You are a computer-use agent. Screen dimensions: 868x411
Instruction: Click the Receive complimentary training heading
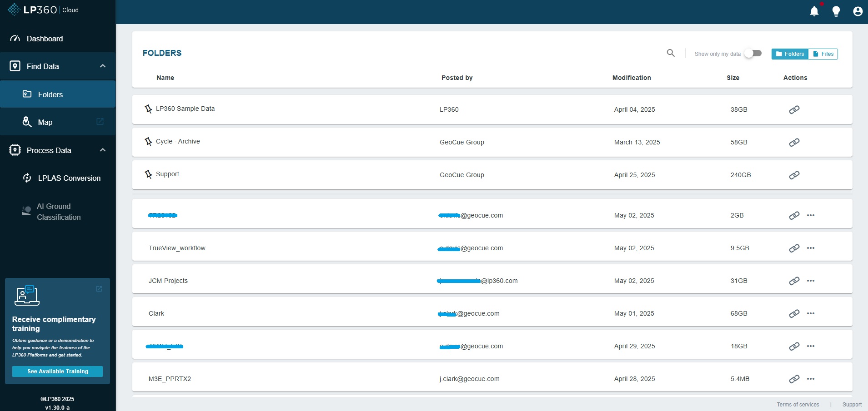coord(54,324)
